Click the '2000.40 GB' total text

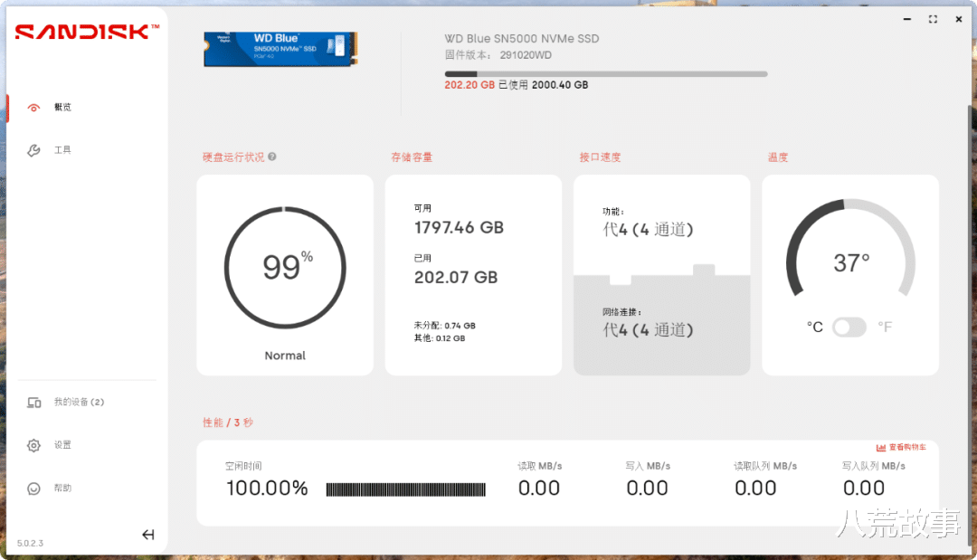pyautogui.click(x=560, y=85)
